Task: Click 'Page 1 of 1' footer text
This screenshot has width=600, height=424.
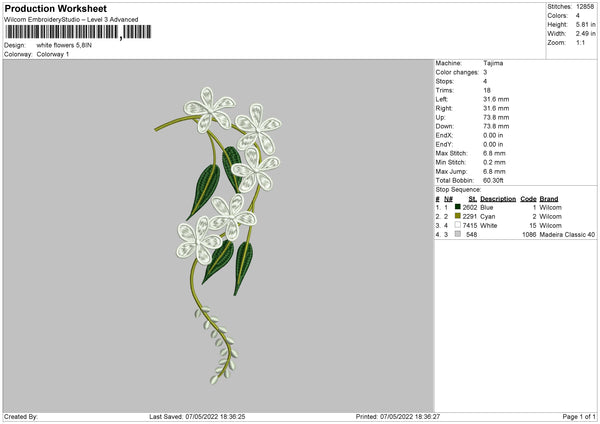Action: pos(579,417)
